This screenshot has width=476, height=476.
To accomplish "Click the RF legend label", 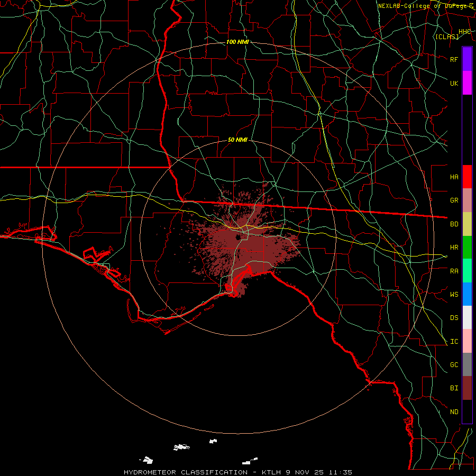I will point(454,59).
